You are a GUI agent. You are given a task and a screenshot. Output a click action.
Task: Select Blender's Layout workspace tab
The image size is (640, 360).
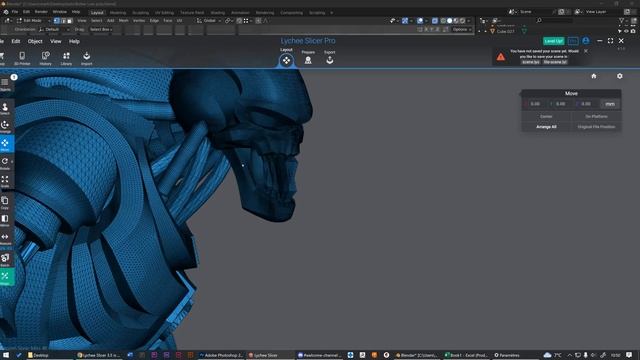point(97,13)
